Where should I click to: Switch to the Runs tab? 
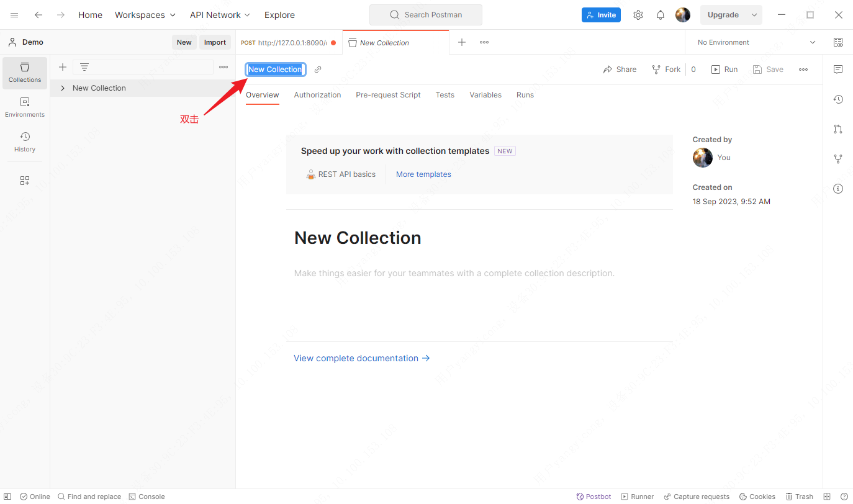point(525,95)
